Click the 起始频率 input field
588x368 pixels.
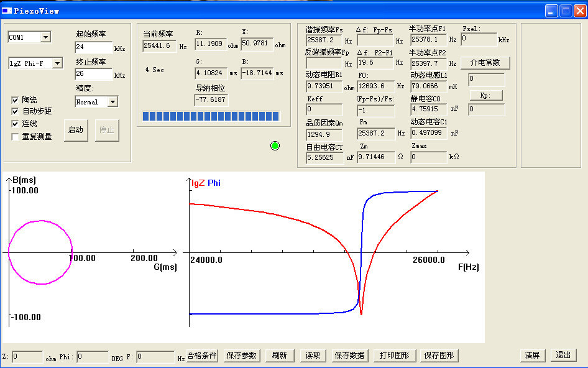point(93,47)
